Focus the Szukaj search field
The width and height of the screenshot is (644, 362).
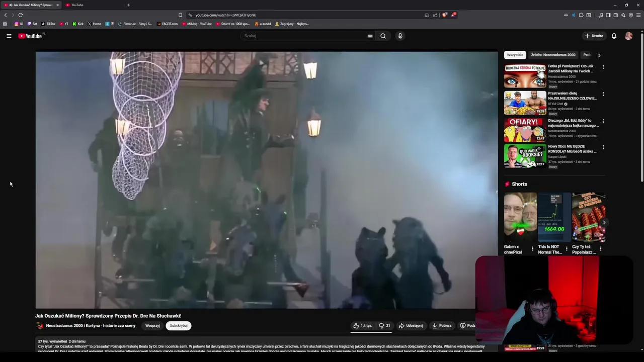304,36
